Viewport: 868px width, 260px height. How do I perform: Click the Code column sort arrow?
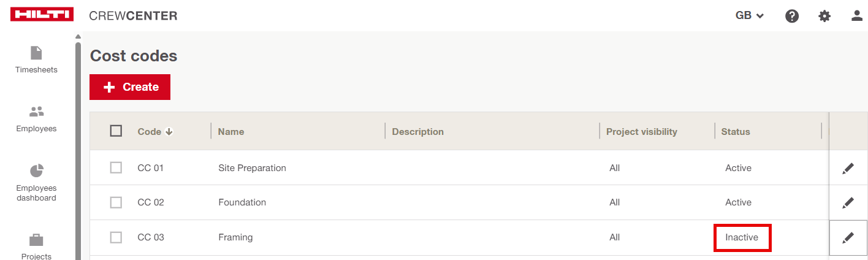[169, 132]
